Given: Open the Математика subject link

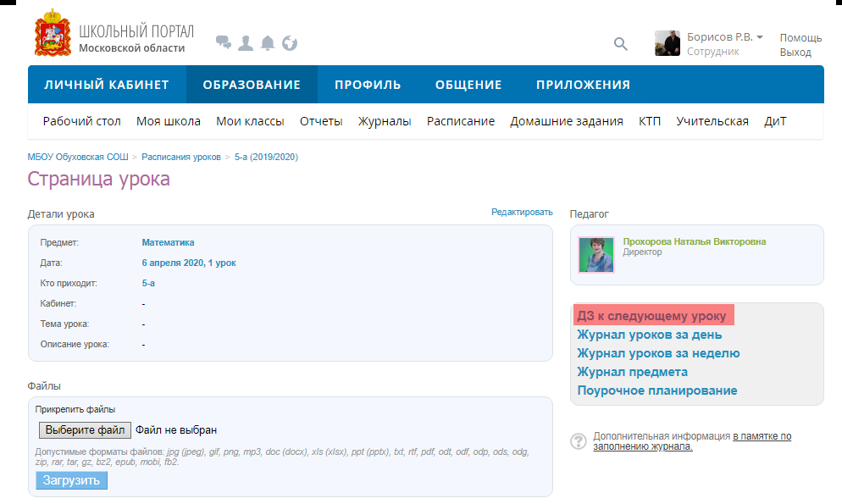Looking at the screenshot, I should (x=168, y=242).
